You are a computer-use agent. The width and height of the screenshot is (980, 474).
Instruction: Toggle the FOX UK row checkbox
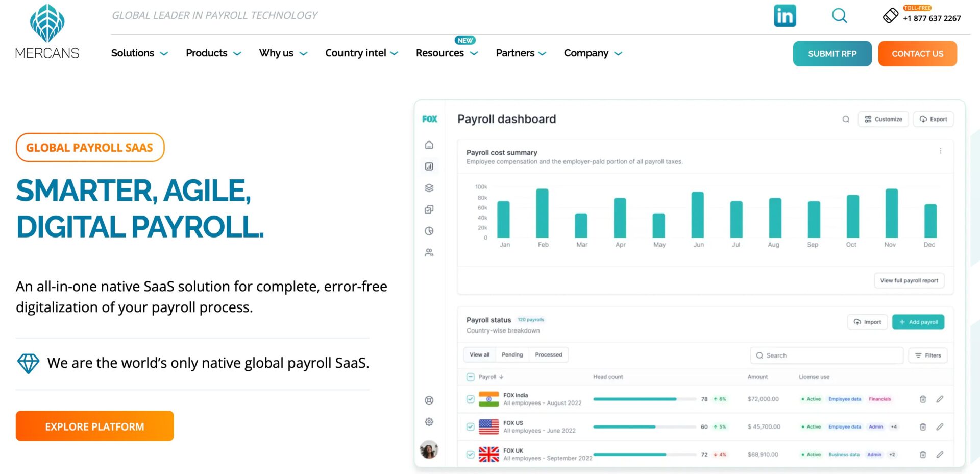(x=471, y=455)
